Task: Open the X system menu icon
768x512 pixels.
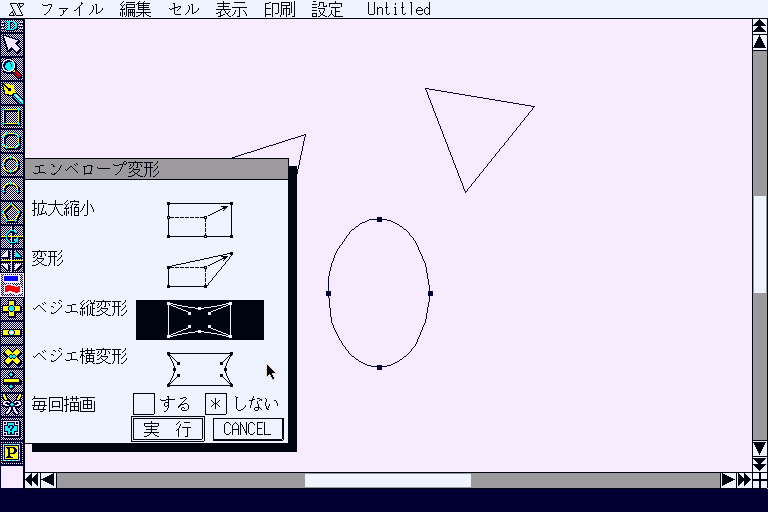Action: point(16,9)
